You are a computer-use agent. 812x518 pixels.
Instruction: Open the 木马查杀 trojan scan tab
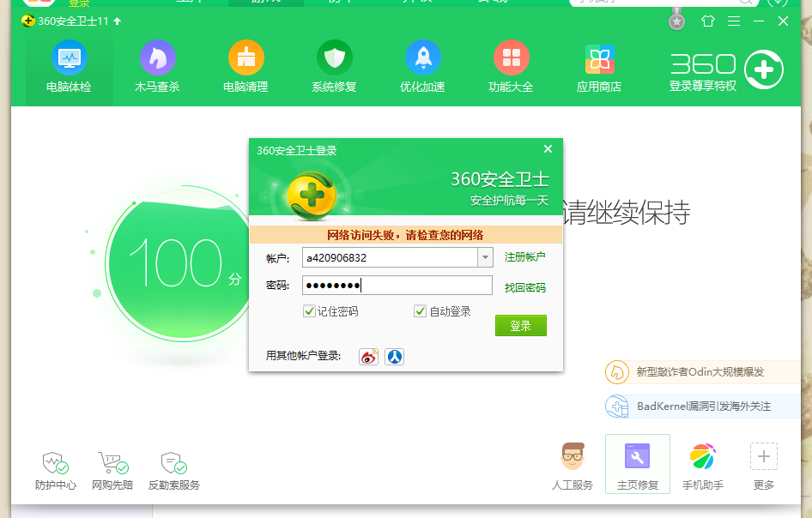pyautogui.click(x=157, y=67)
